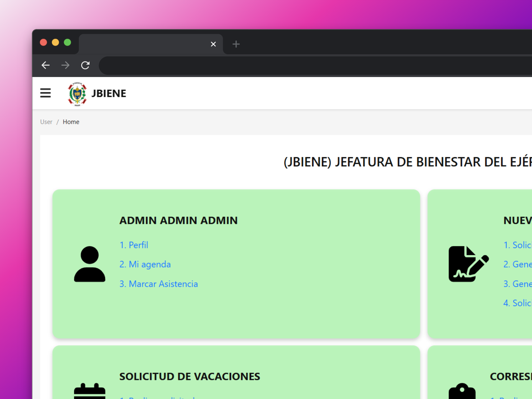Click the JBIENE crest logo
The image size is (532, 399).
77,94
